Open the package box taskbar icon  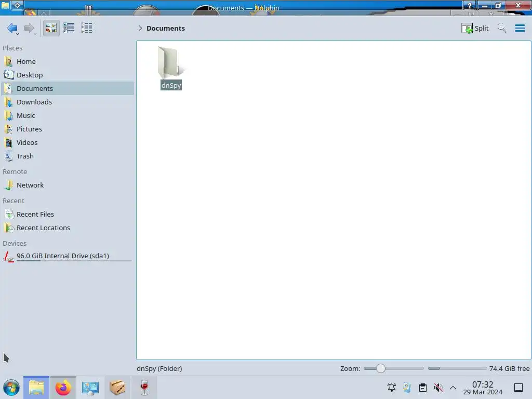click(117, 388)
